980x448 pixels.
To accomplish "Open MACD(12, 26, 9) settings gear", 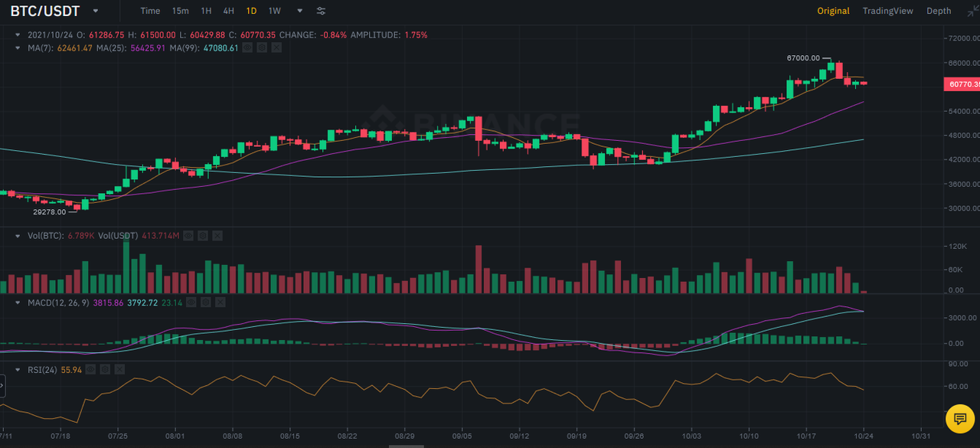I will (206, 303).
